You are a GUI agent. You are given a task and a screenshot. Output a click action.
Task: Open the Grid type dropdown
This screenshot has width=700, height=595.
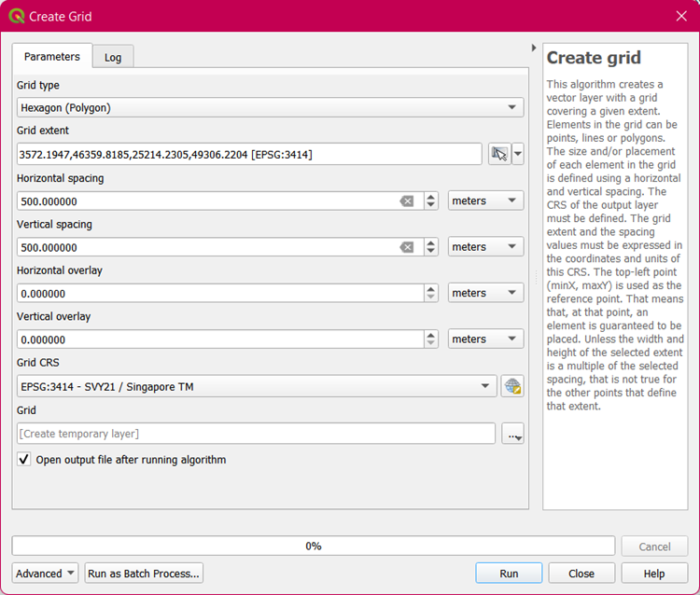click(270, 107)
